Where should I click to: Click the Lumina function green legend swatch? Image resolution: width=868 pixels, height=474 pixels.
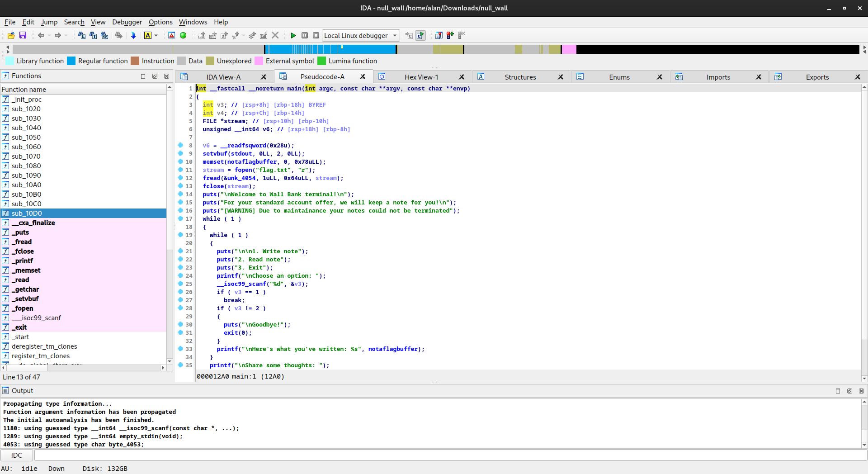[321, 61]
